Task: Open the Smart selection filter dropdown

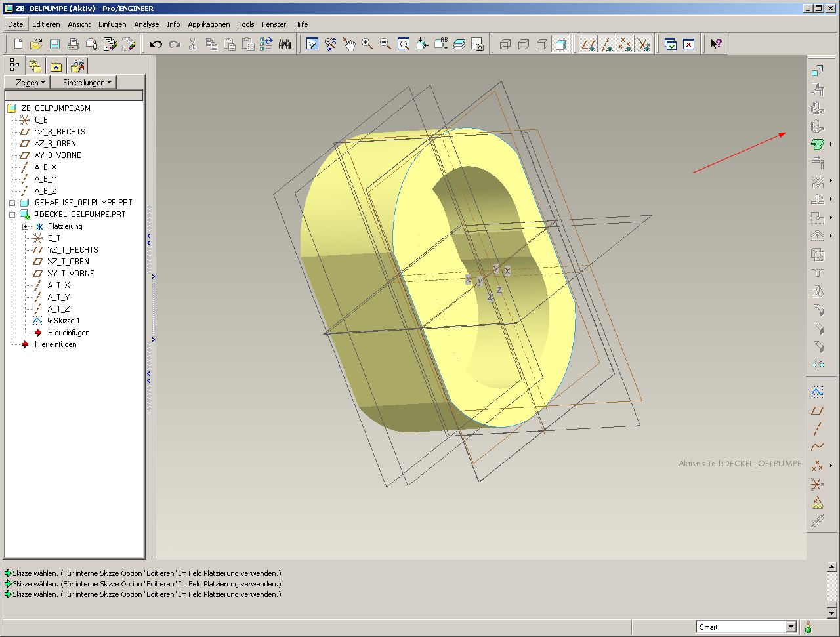Action: coord(791,627)
